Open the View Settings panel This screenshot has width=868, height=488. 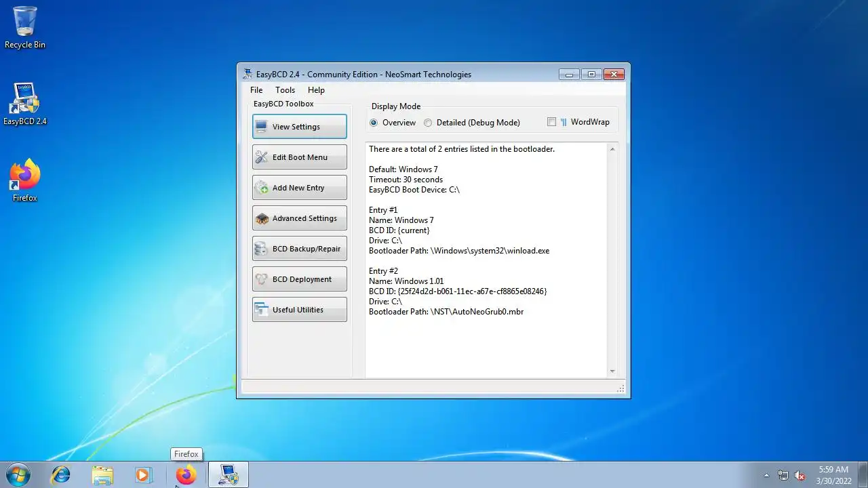[x=299, y=127]
